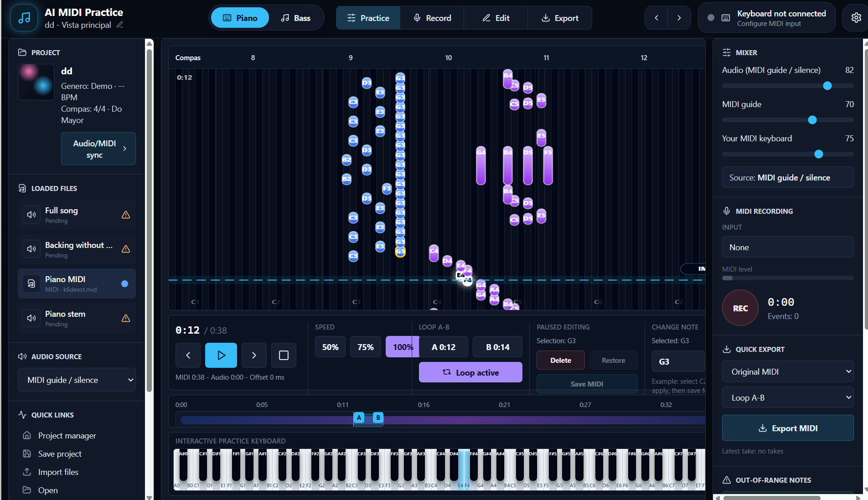Switch to the Edit tab
Image resolution: width=868 pixels, height=500 pixels.
coord(496,18)
